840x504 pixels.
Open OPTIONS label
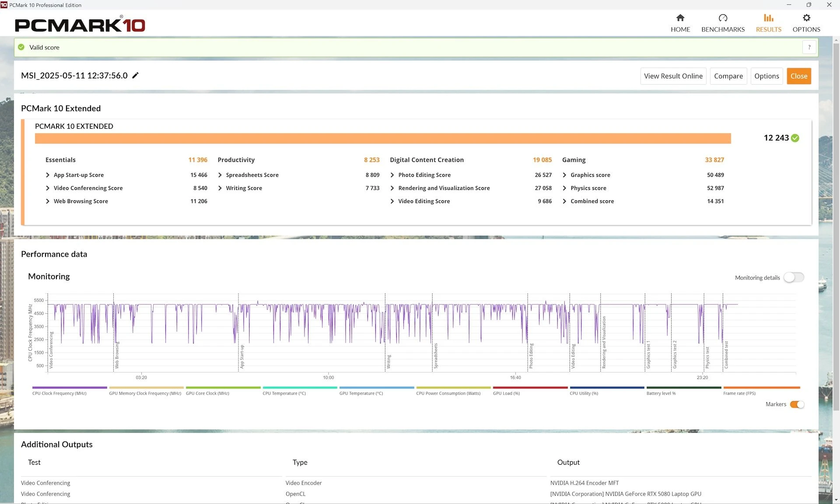click(806, 29)
